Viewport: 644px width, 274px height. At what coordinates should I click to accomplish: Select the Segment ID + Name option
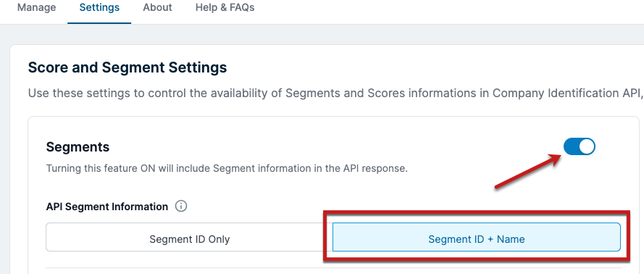[477, 239]
